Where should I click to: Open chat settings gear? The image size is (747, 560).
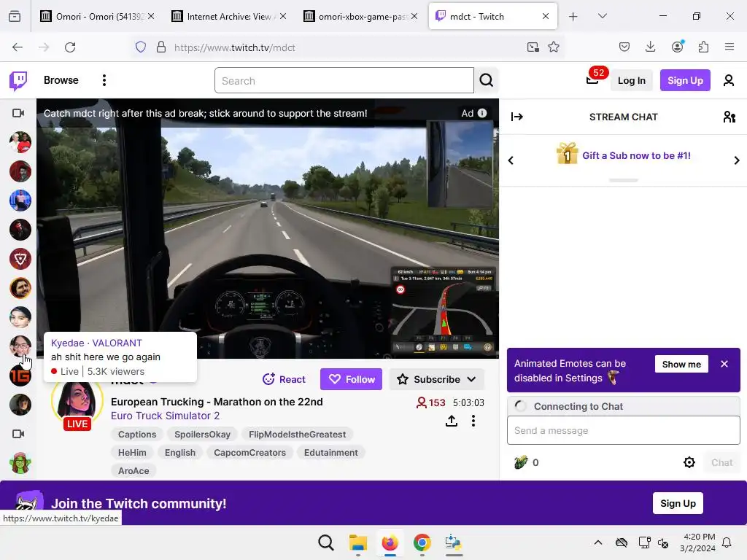tap(689, 462)
